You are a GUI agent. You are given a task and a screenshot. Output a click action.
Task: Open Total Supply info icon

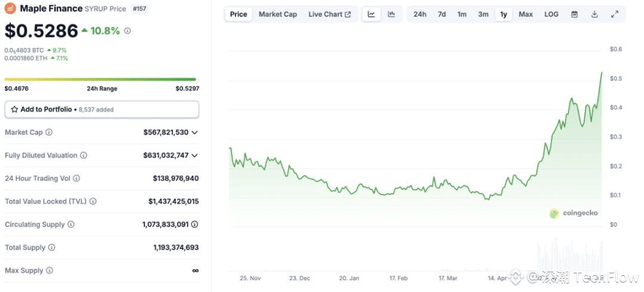point(51,247)
